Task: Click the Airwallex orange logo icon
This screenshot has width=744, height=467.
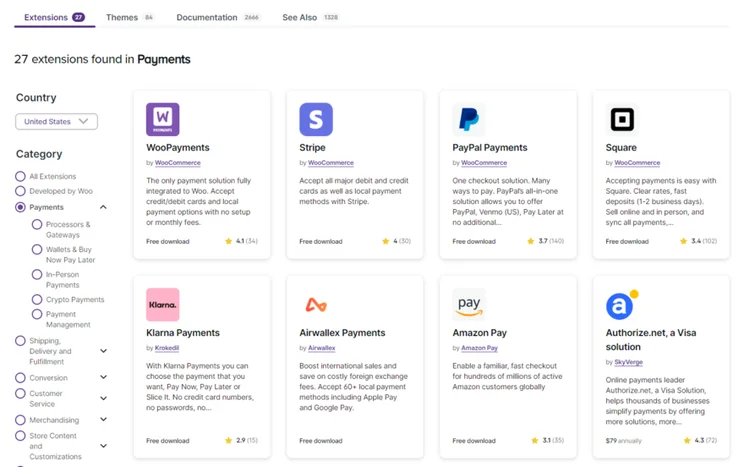Action: coord(316,305)
